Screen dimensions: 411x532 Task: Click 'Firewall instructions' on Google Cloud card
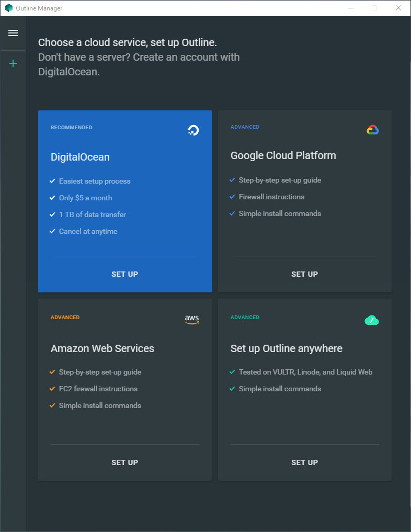pos(271,197)
